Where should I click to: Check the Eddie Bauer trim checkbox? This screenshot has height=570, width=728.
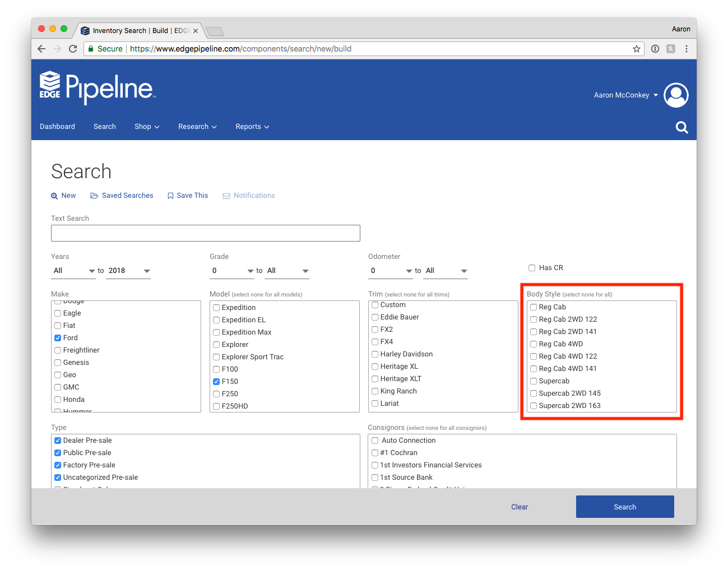pos(375,317)
